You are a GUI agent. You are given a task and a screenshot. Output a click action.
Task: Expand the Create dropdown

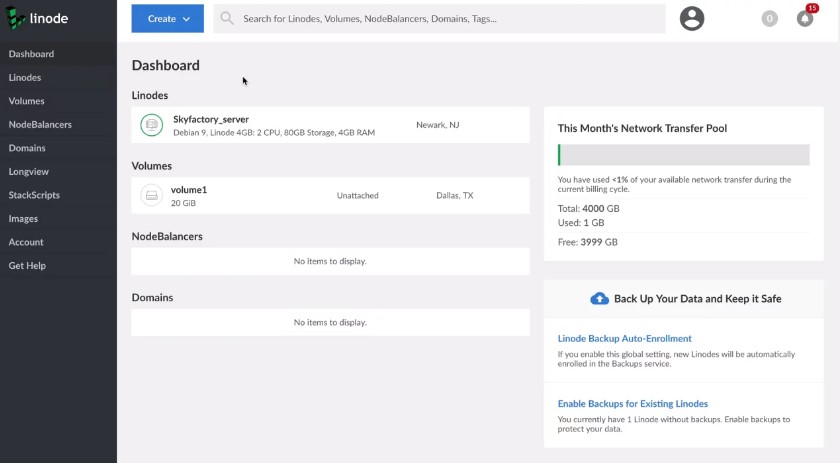[168, 18]
